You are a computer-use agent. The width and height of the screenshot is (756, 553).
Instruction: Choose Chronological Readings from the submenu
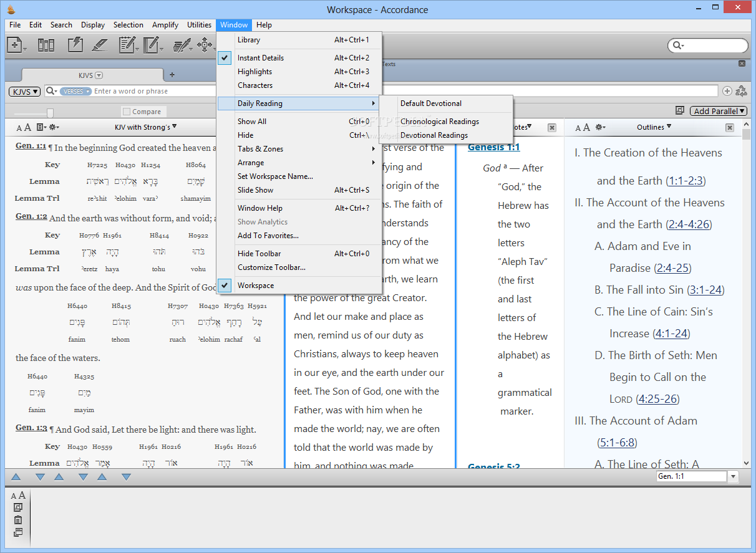pyautogui.click(x=446, y=121)
